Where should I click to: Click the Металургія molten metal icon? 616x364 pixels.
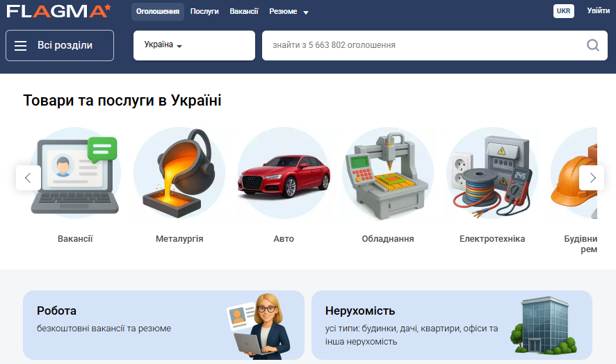179,174
